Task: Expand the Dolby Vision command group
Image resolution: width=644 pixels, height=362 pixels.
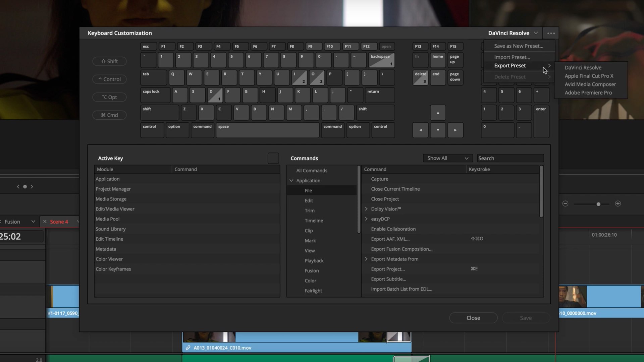Action: (366, 209)
